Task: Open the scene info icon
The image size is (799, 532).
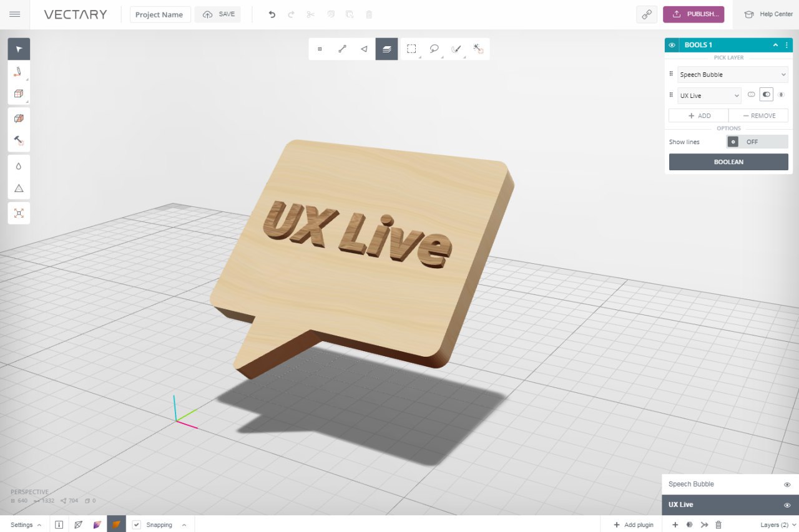Action: point(59,525)
